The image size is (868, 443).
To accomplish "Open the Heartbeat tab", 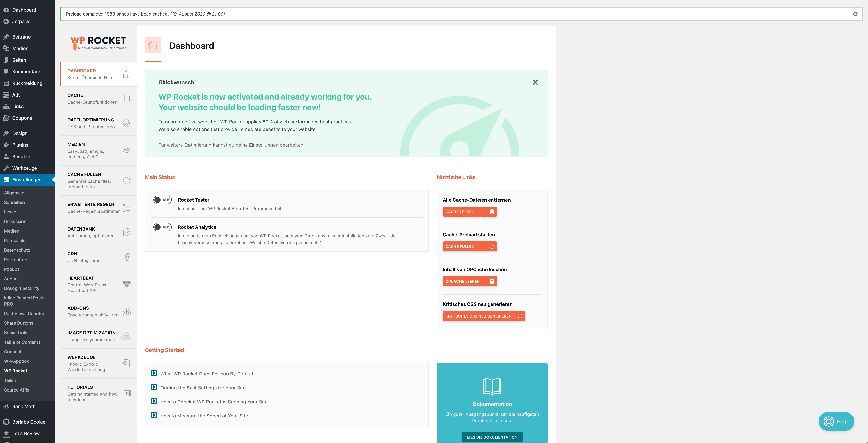I will tap(98, 284).
